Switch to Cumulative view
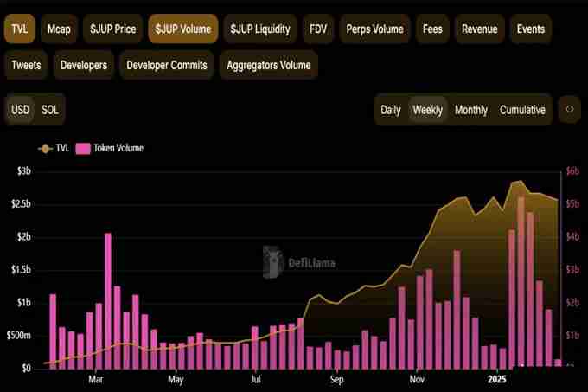Viewport: 588px width, 392px height. click(x=522, y=110)
